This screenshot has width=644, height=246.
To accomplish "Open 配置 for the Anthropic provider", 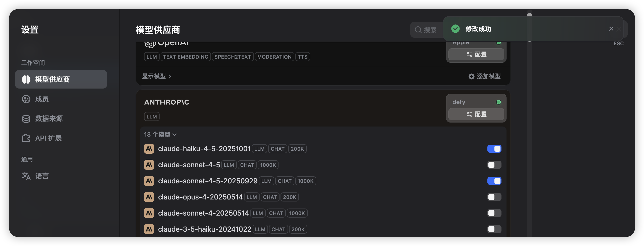I will coord(476,114).
